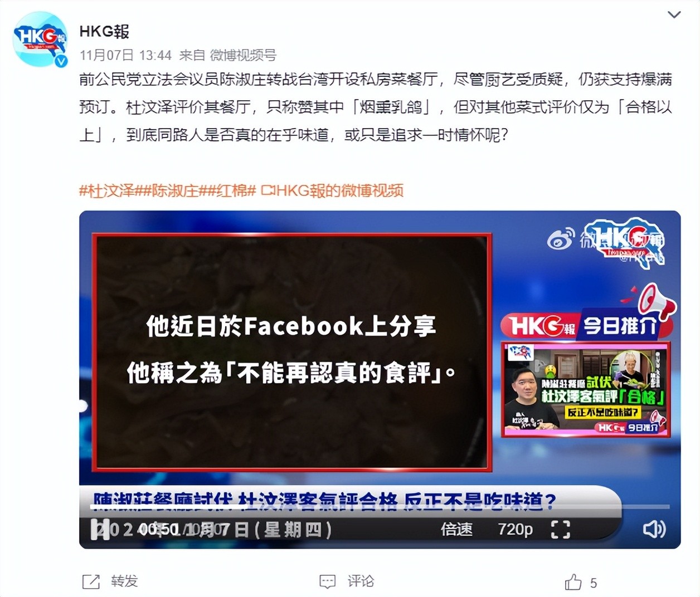
Task: Enter fullscreen with the brackets icon
Action: coord(560,529)
